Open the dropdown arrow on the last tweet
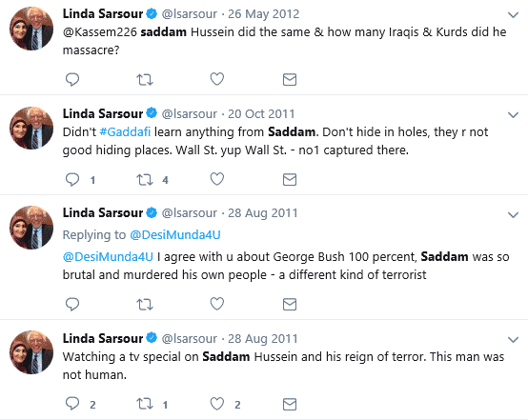The width and height of the screenshot is (528, 420). 513,340
